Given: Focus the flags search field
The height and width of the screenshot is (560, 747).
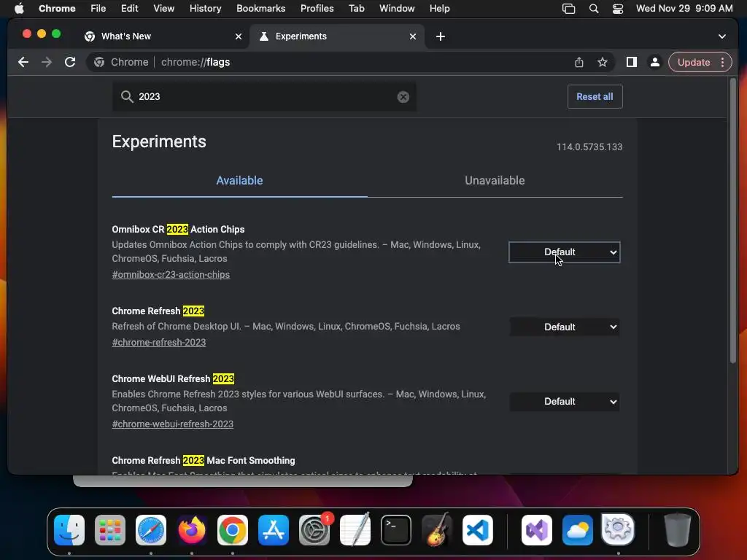Looking at the screenshot, I should 264,97.
